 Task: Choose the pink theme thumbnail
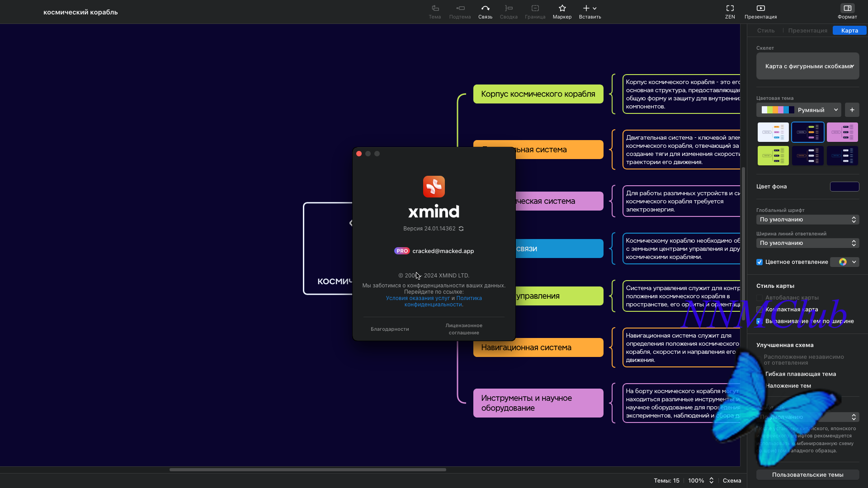[x=842, y=132]
